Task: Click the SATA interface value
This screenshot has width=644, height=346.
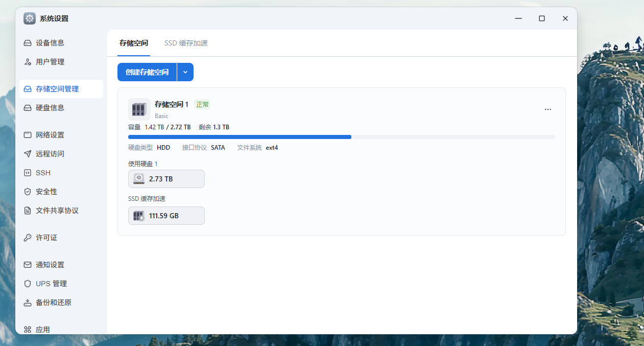Action: pos(218,147)
